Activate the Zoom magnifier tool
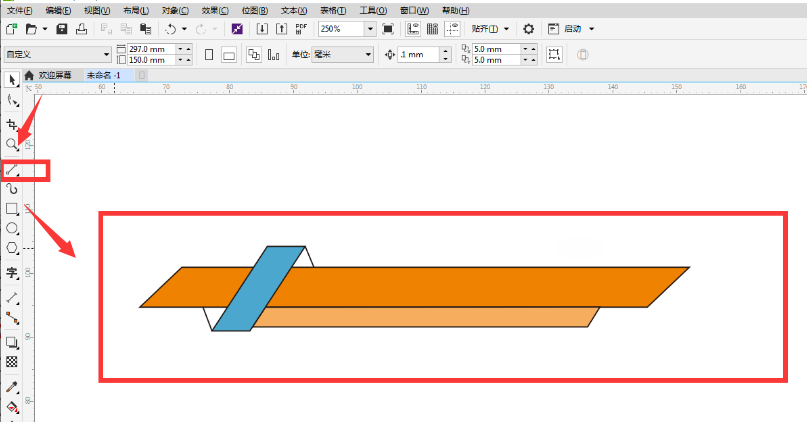Image resolution: width=807 pixels, height=422 pixels. 12,144
